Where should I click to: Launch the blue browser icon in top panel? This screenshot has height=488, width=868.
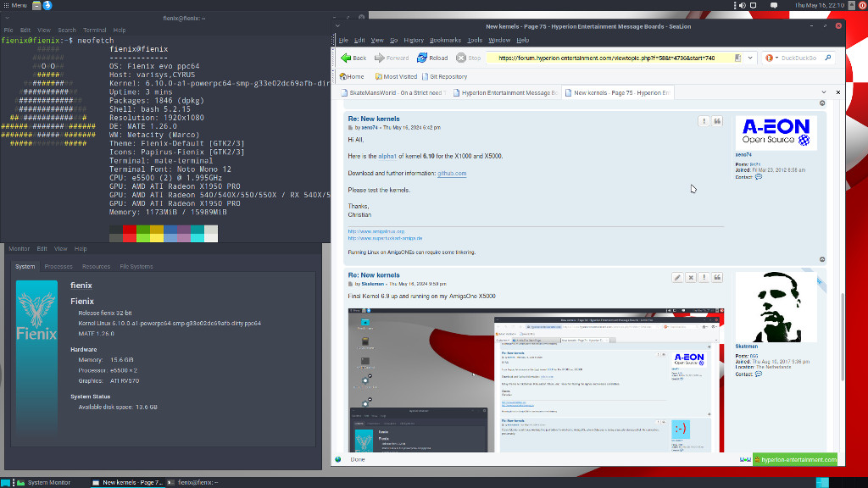click(x=47, y=5)
